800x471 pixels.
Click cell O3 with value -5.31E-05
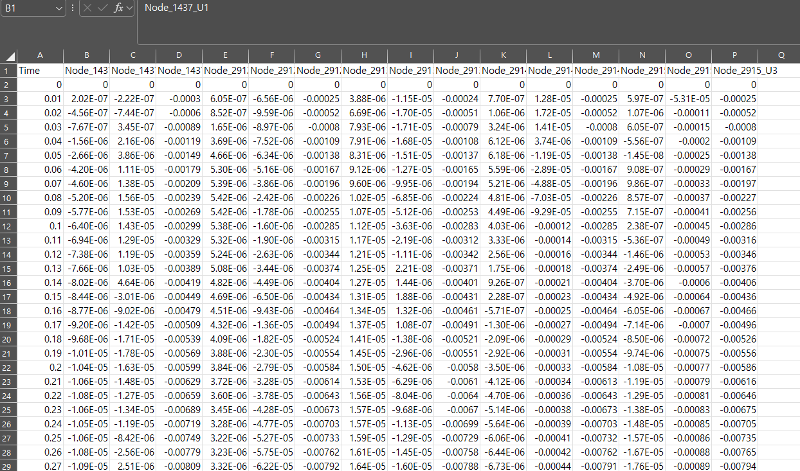click(x=688, y=99)
